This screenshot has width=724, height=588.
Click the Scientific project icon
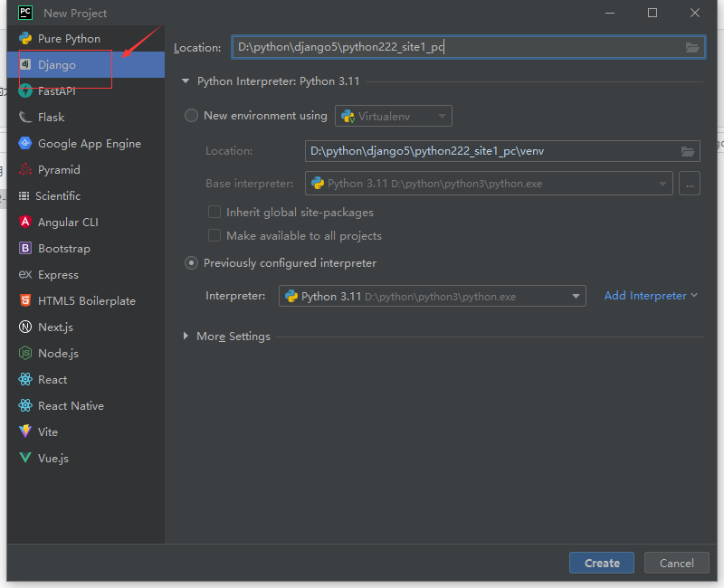pos(24,195)
